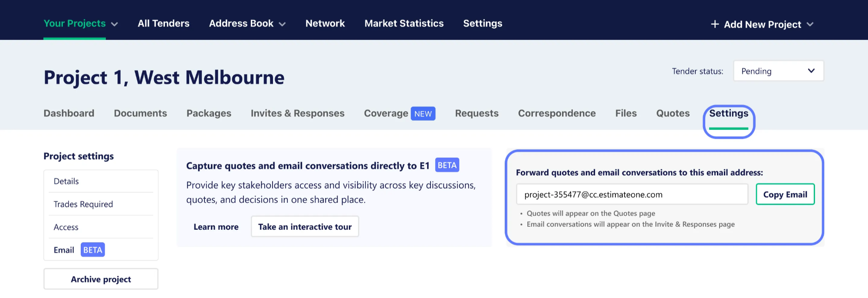The image size is (868, 298).
Task: Open Market Statistics page
Action: tap(404, 23)
